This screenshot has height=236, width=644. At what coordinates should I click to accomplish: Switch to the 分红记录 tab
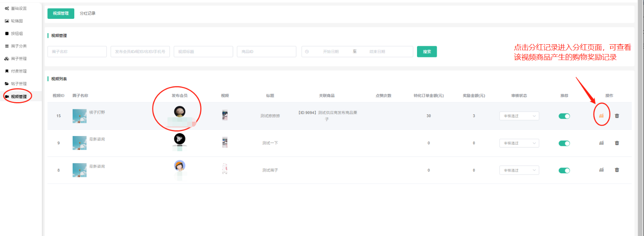(x=87, y=14)
